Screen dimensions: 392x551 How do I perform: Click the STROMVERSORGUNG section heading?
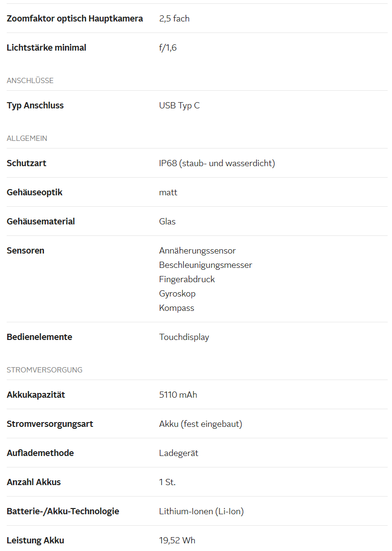click(44, 370)
